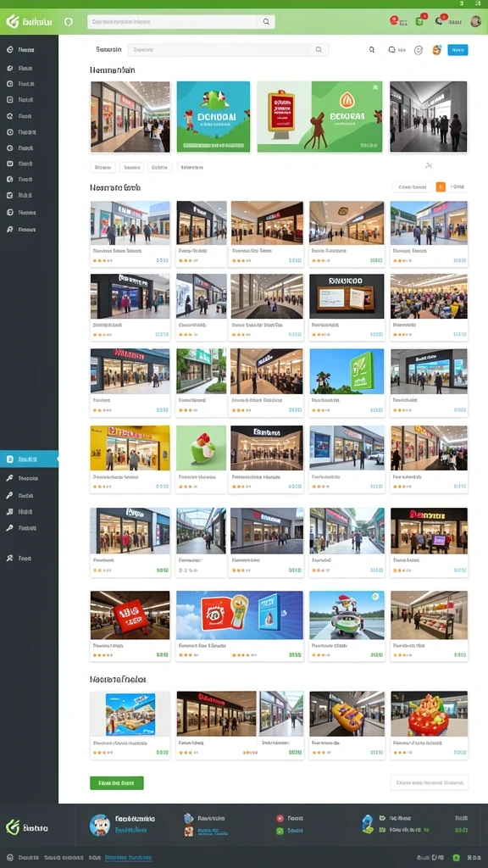
Task: Click the magnifier button of the green header search
Action: pos(266,21)
